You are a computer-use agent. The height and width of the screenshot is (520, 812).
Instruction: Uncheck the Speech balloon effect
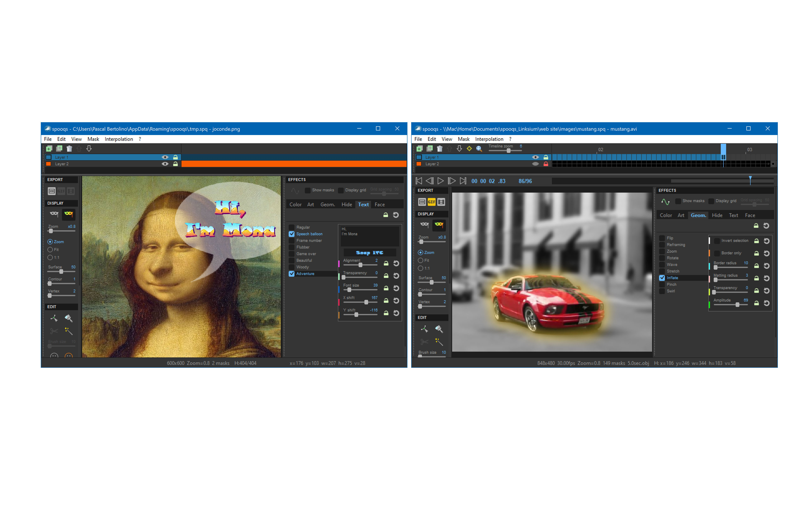292,234
